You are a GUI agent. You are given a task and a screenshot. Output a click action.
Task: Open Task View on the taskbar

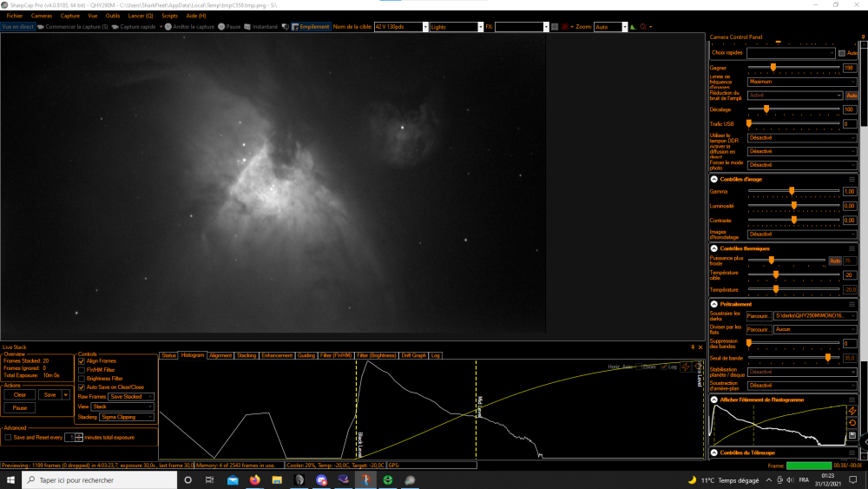pyautogui.click(x=209, y=480)
